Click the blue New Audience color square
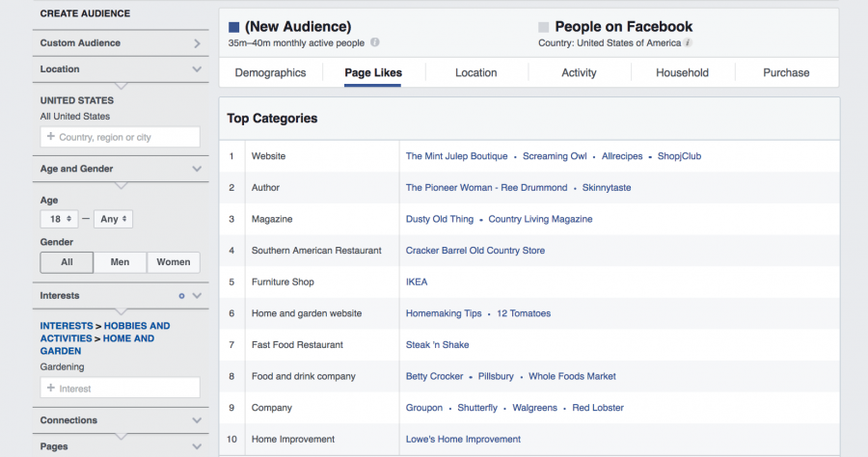 coord(233,27)
